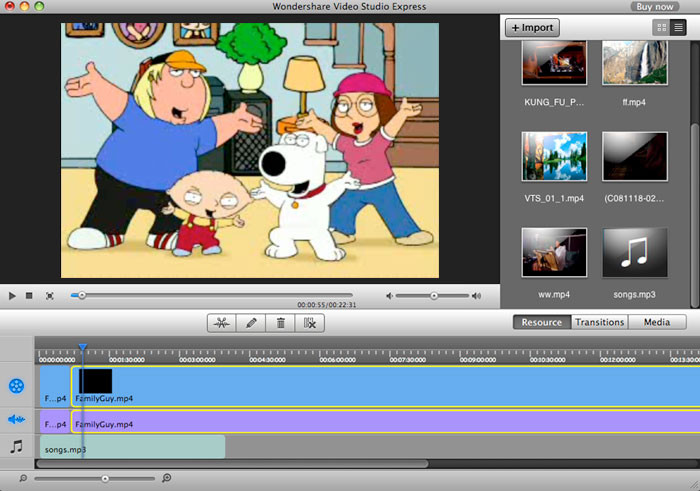
Task: Select the KUNG_FU_P... video thumbnail
Action: coord(554,62)
